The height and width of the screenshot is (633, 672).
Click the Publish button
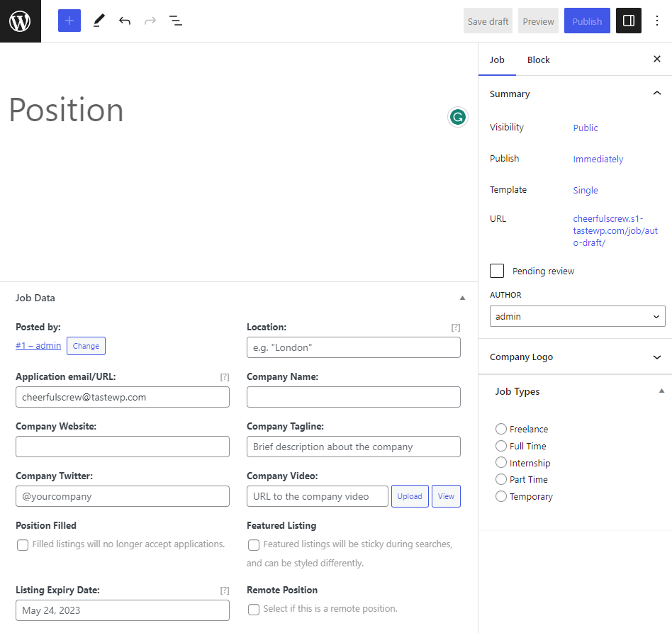pyautogui.click(x=587, y=21)
